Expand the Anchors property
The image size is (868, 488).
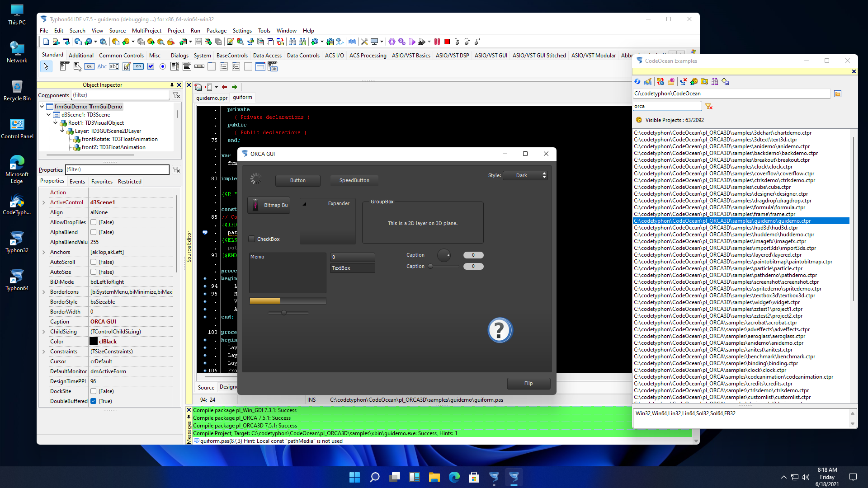coord(44,252)
